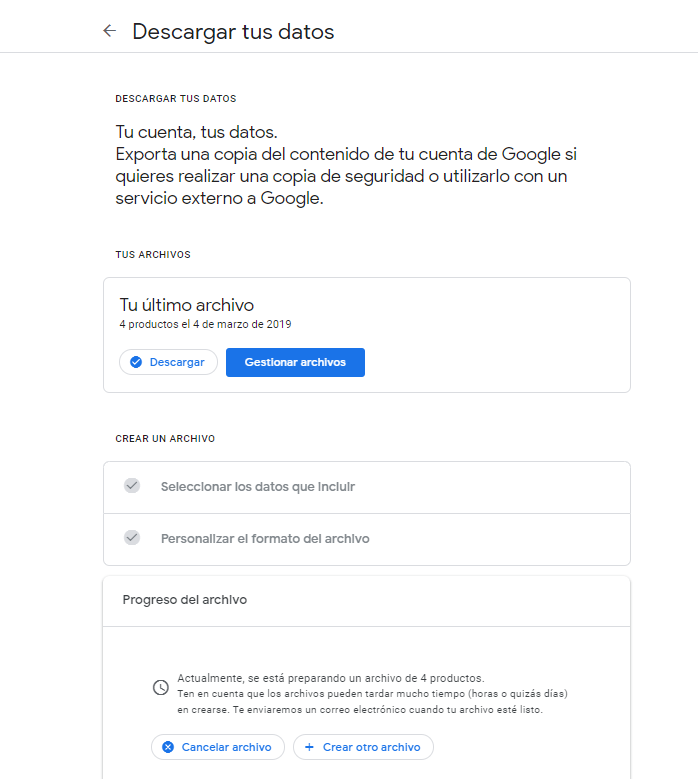Click the back arrow next to the page title

point(109,31)
